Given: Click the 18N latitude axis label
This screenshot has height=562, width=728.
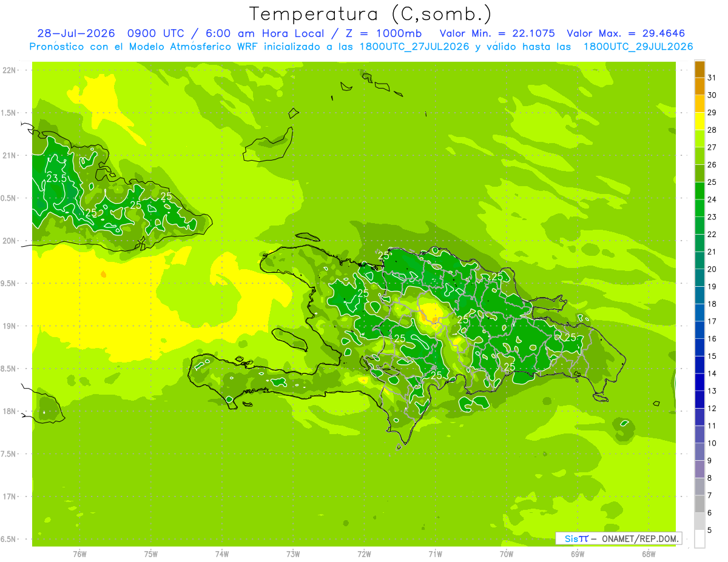Looking at the screenshot, I should click(x=10, y=411).
